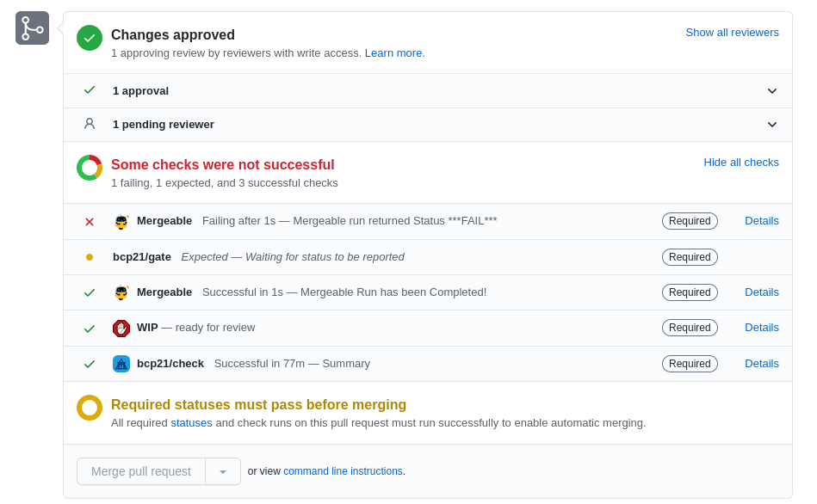This screenshot has height=504, width=817.
Task: Click the pending reviewer person silhouette icon
Action: (x=90, y=124)
